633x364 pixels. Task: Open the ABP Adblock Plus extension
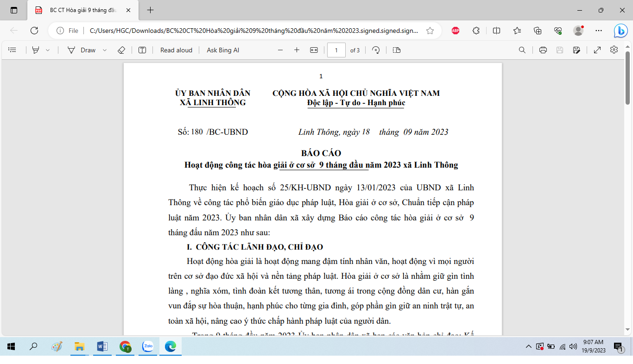point(456,31)
